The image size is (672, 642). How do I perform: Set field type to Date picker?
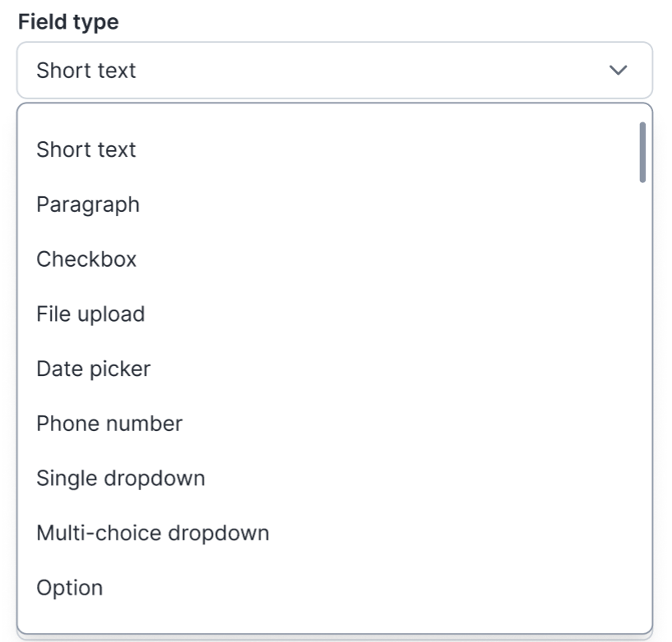pos(94,369)
